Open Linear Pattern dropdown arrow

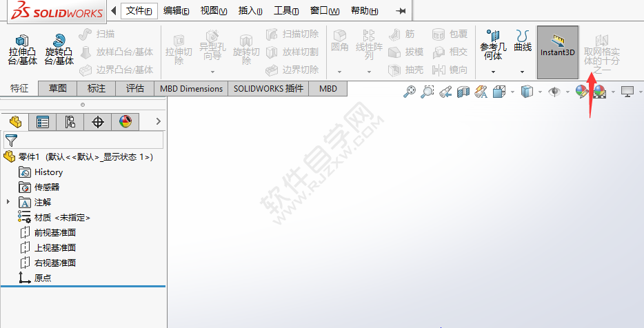click(369, 72)
